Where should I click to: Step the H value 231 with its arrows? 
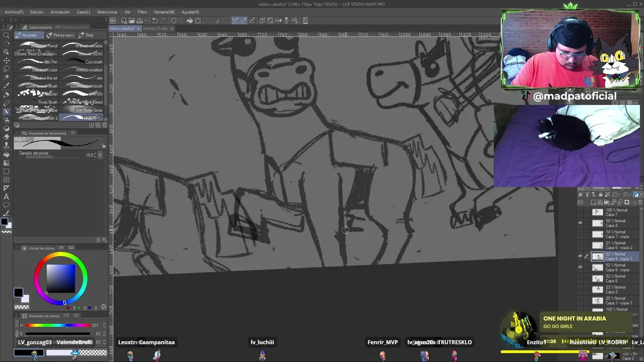(104, 325)
